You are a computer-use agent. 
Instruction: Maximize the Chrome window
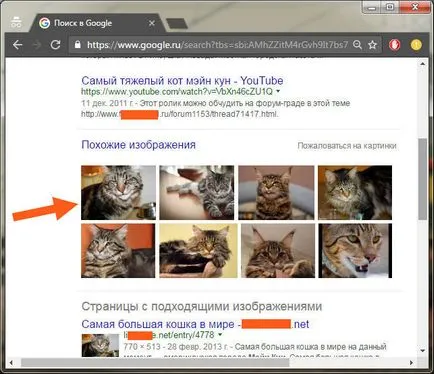(x=390, y=7)
